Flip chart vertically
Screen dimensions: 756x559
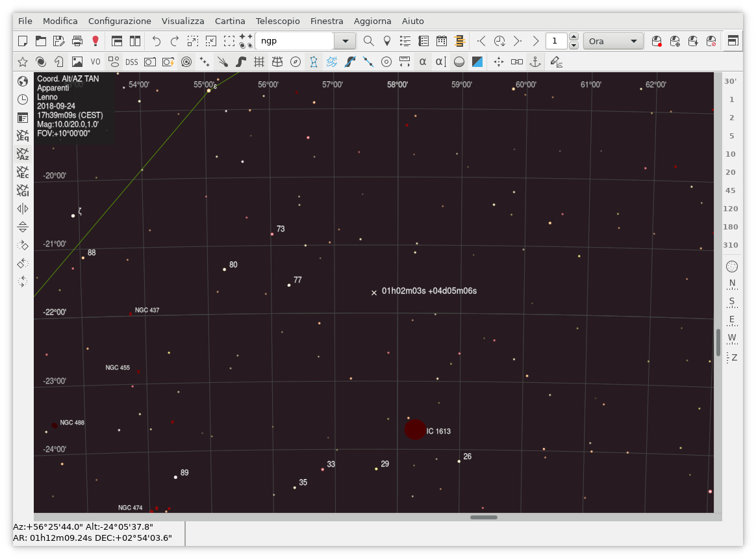[x=23, y=227]
